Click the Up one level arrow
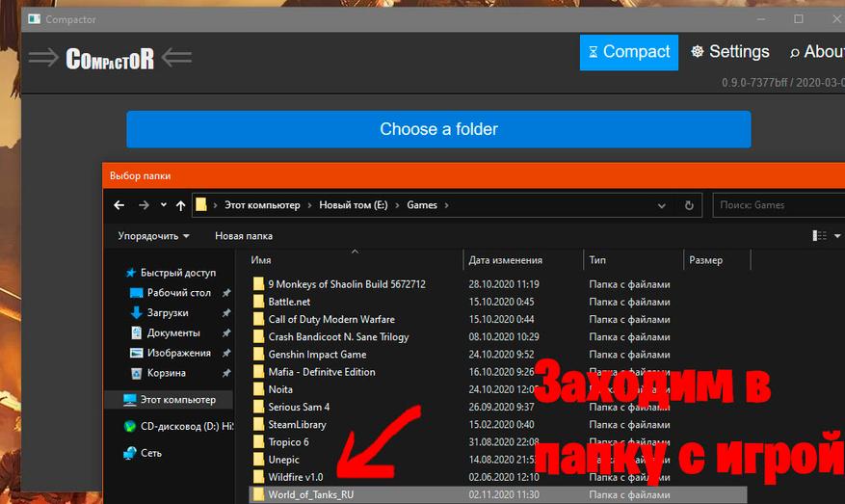 pos(181,205)
